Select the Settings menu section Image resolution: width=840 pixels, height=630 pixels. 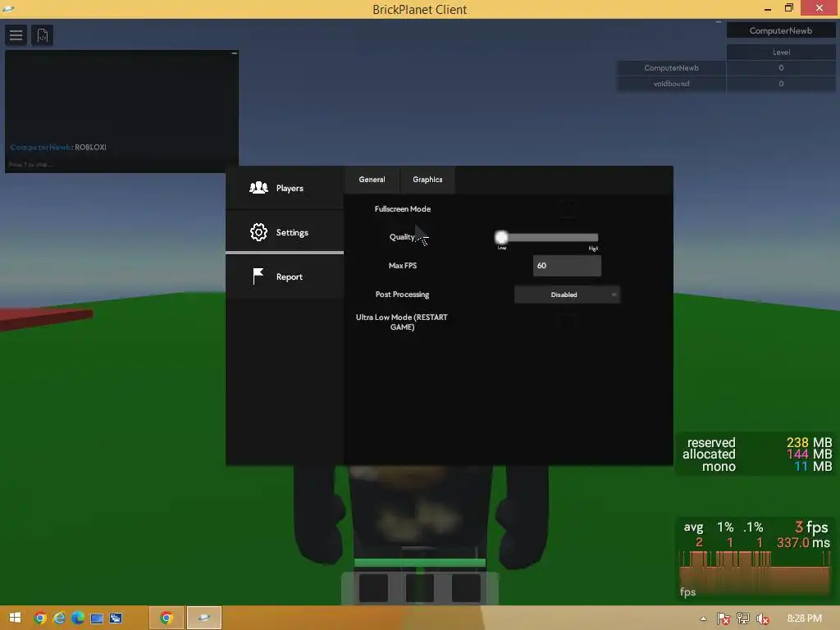tap(285, 232)
